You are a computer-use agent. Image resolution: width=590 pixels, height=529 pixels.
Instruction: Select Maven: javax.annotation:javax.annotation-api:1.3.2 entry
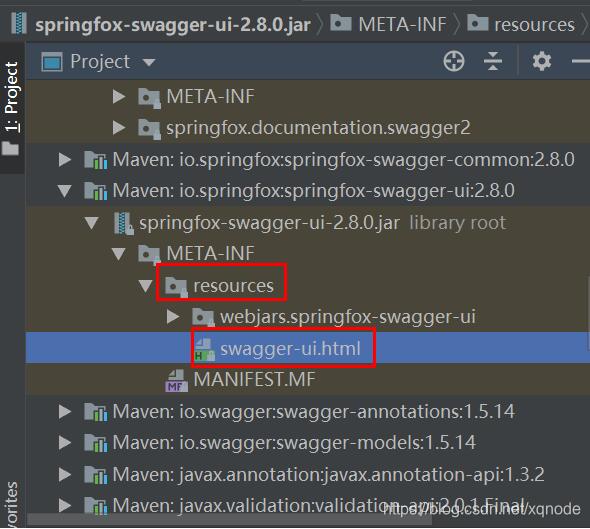[x=328, y=474]
